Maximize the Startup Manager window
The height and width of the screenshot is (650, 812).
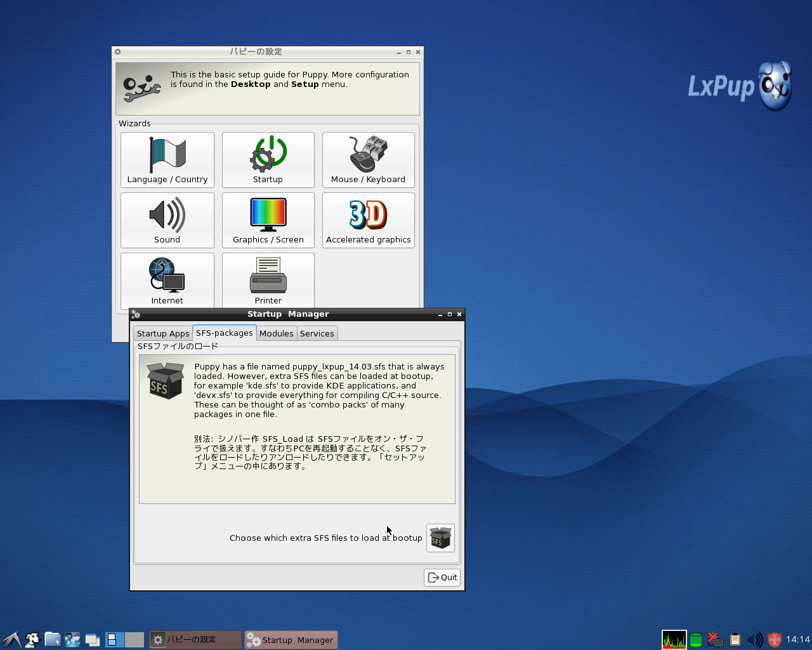tap(450, 314)
